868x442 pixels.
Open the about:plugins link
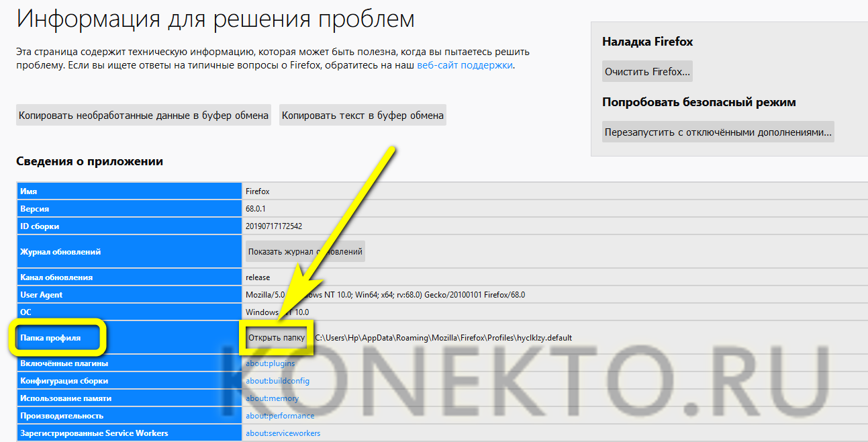coord(271,363)
